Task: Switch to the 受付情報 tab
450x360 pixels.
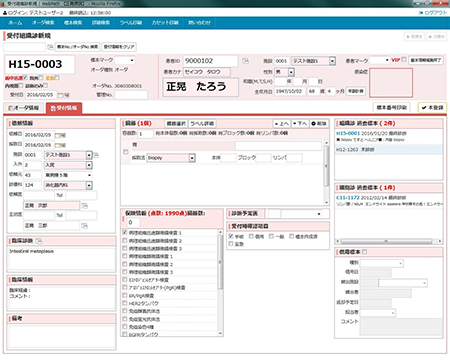Action: tap(64, 108)
